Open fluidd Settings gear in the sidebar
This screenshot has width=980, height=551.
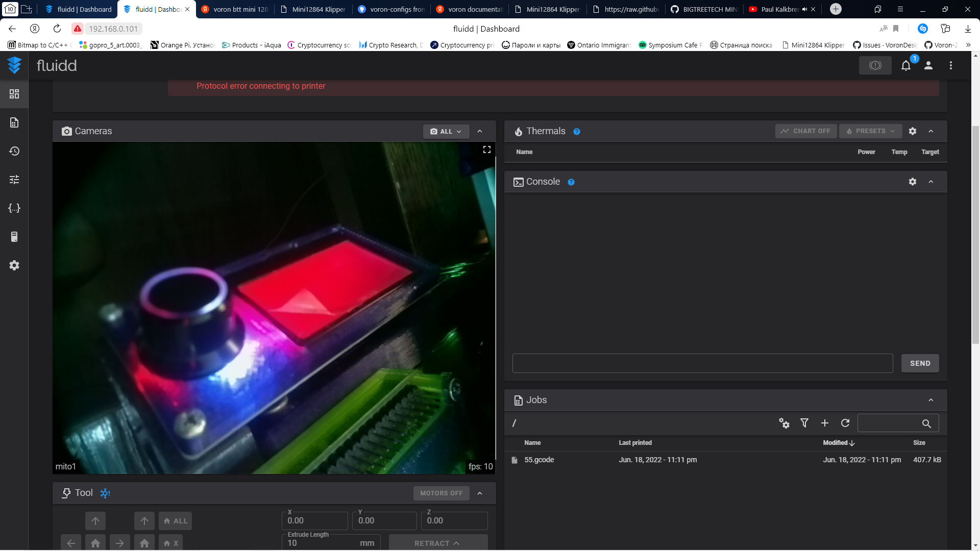coord(14,265)
